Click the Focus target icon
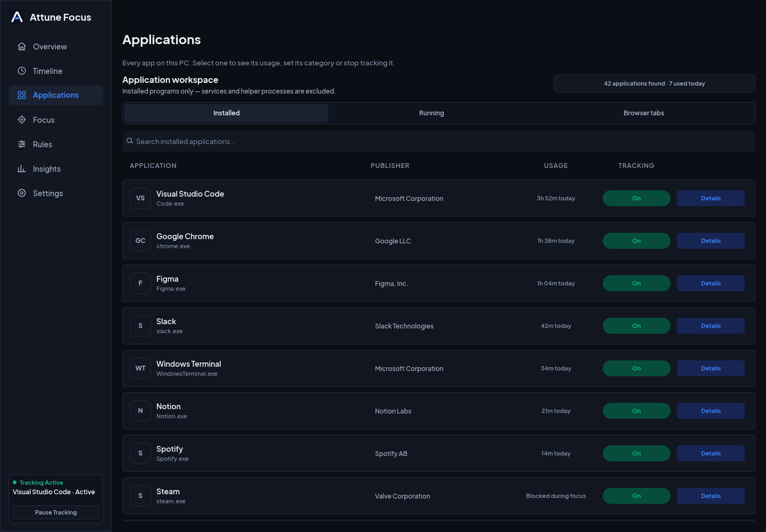Viewport: 766px width, 532px height. click(x=22, y=120)
